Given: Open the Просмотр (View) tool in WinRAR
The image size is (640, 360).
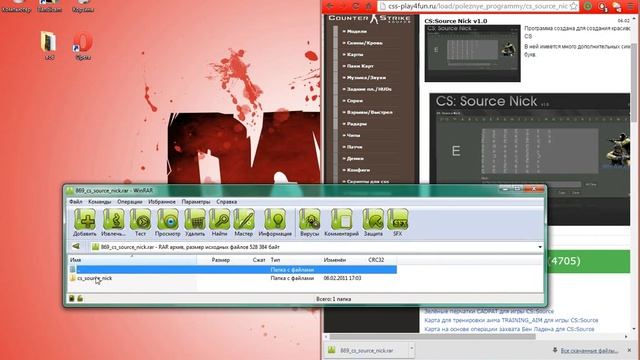Looking at the screenshot, I should (167, 222).
